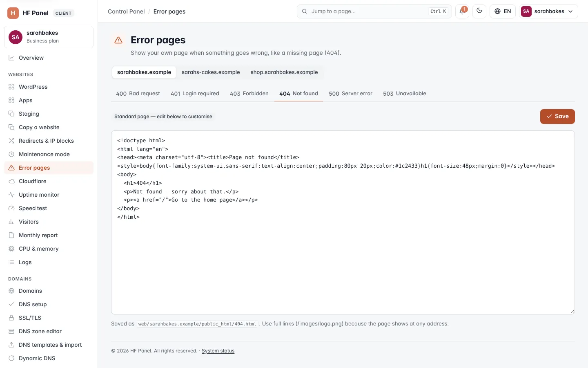Image resolution: width=588 pixels, height=368 pixels.
Task: Open the EN language selector
Action: (503, 11)
